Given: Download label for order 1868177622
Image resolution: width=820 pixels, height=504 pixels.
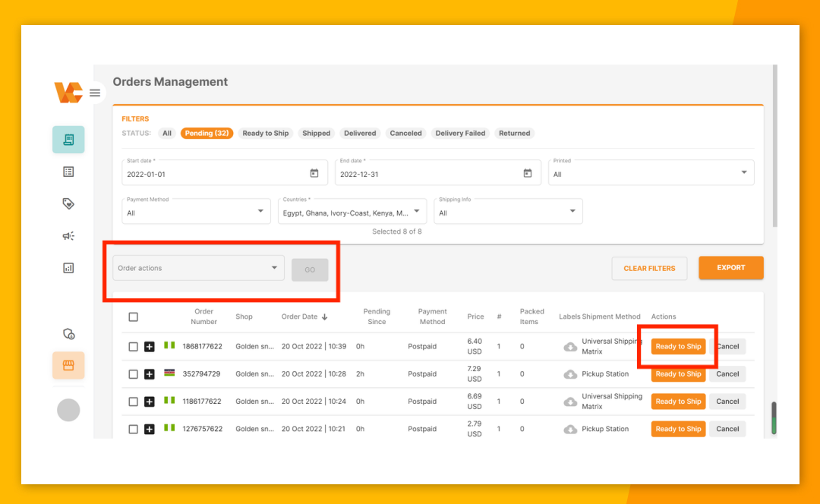Looking at the screenshot, I should pos(570,347).
